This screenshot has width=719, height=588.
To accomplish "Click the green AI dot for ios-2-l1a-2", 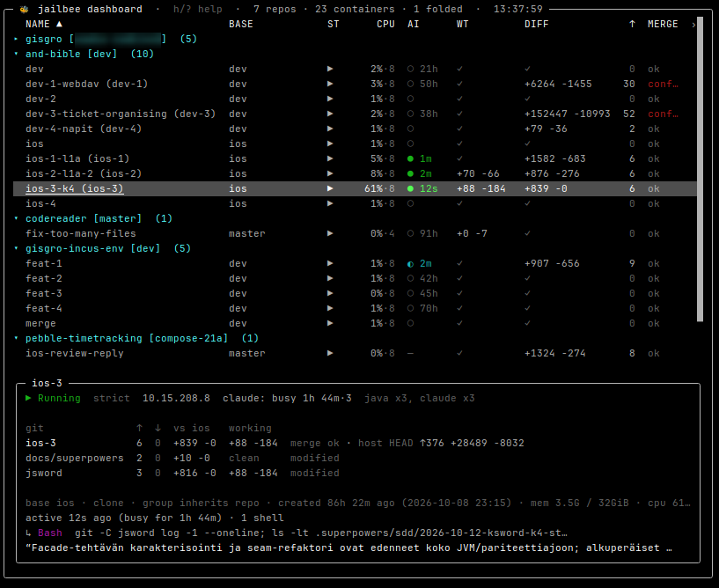I will click(x=410, y=173).
